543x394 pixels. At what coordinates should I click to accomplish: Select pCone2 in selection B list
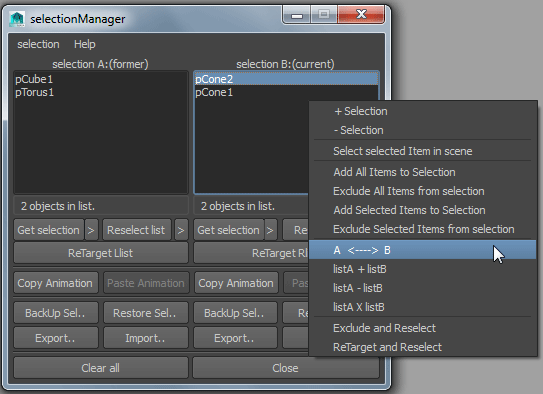click(x=286, y=79)
